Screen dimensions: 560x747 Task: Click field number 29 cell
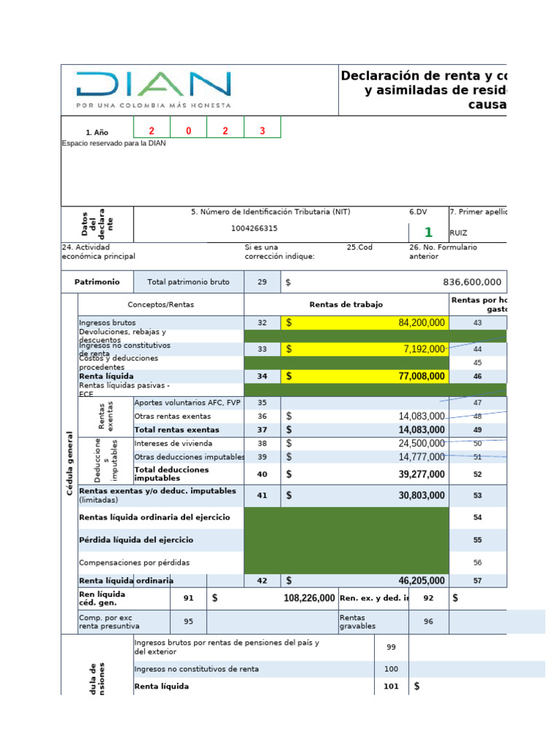[262, 282]
